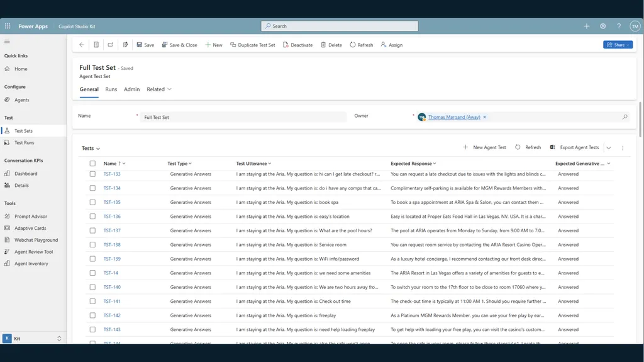Click Export Agent Tests

tap(575, 147)
